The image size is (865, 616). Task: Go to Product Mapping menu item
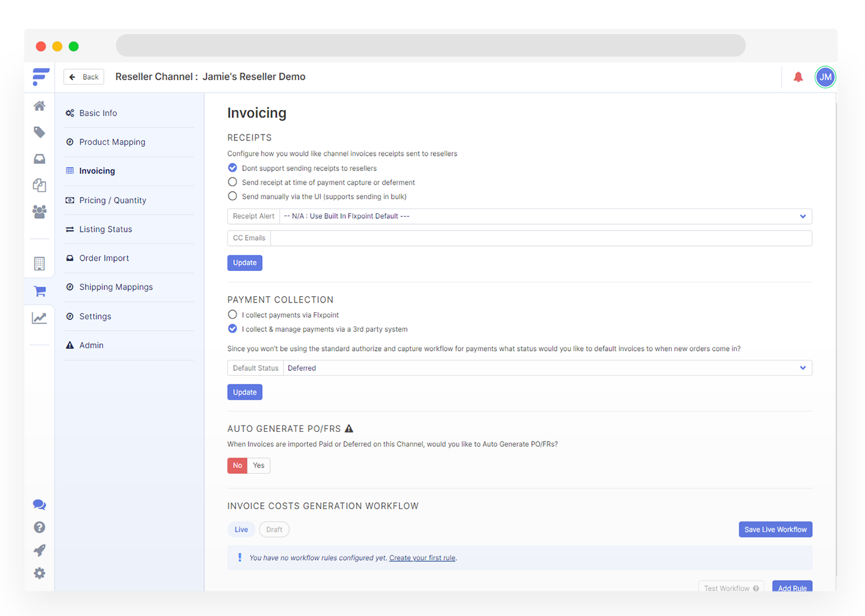coord(112,142)
